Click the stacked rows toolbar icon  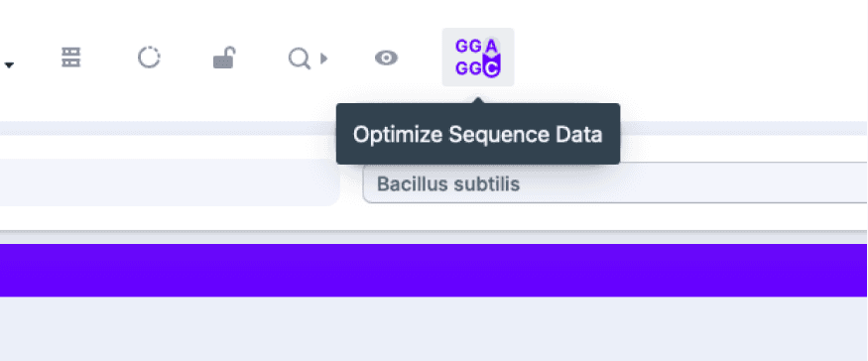(x=70, y=58)
